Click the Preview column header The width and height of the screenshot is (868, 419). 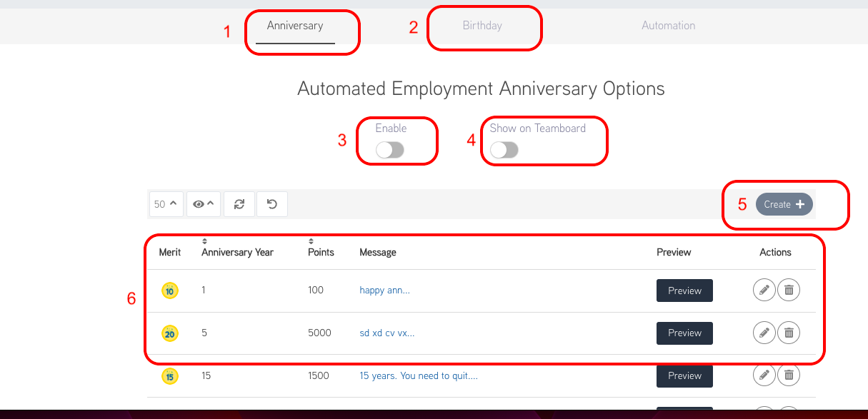click(x=674, y=253)
